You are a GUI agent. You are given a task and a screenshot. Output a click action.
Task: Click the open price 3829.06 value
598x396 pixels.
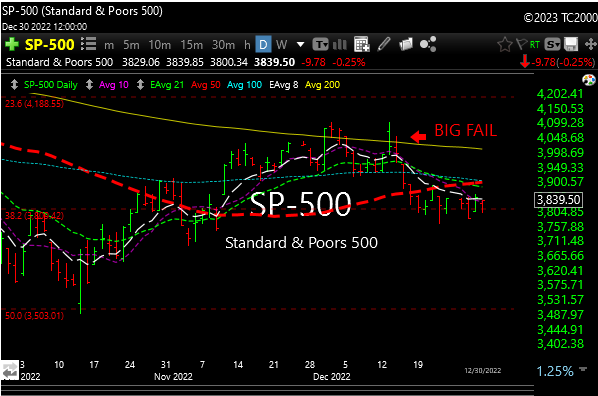point(141,62)
